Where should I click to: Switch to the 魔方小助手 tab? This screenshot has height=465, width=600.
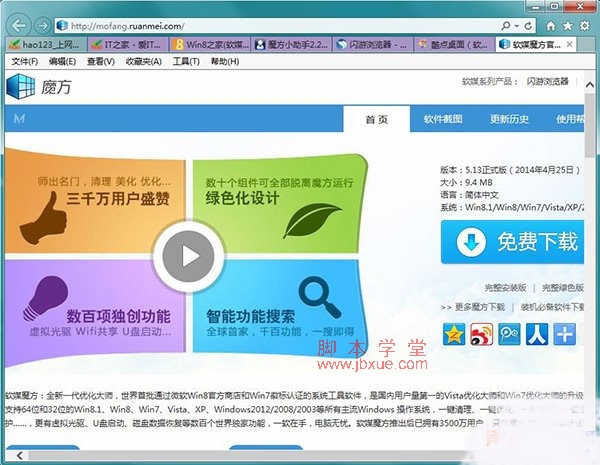[291, 44]
